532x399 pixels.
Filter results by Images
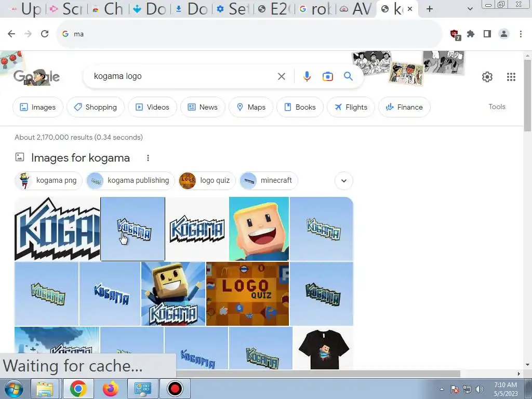37,107
